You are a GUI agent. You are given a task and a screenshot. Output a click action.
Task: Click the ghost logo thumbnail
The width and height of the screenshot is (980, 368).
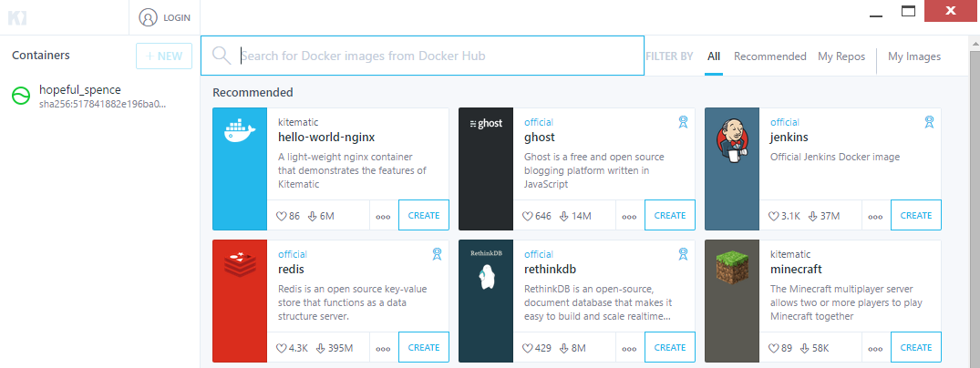coord(486,169)
